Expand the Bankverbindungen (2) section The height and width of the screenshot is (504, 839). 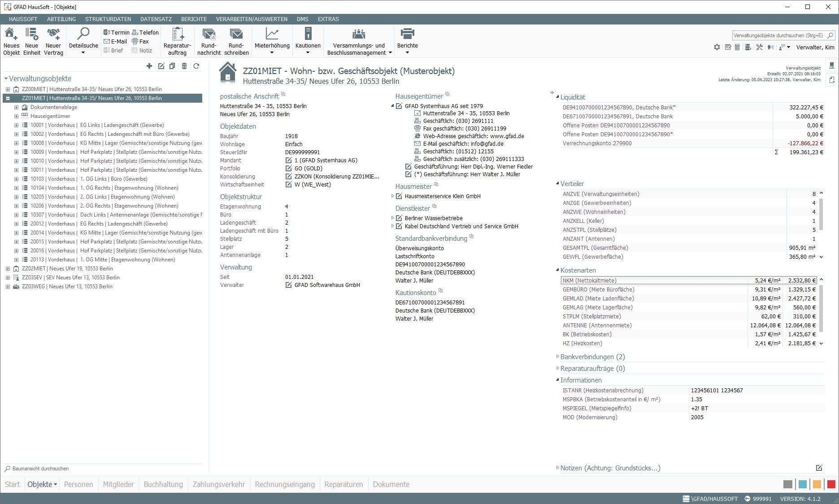coord(557,356)
